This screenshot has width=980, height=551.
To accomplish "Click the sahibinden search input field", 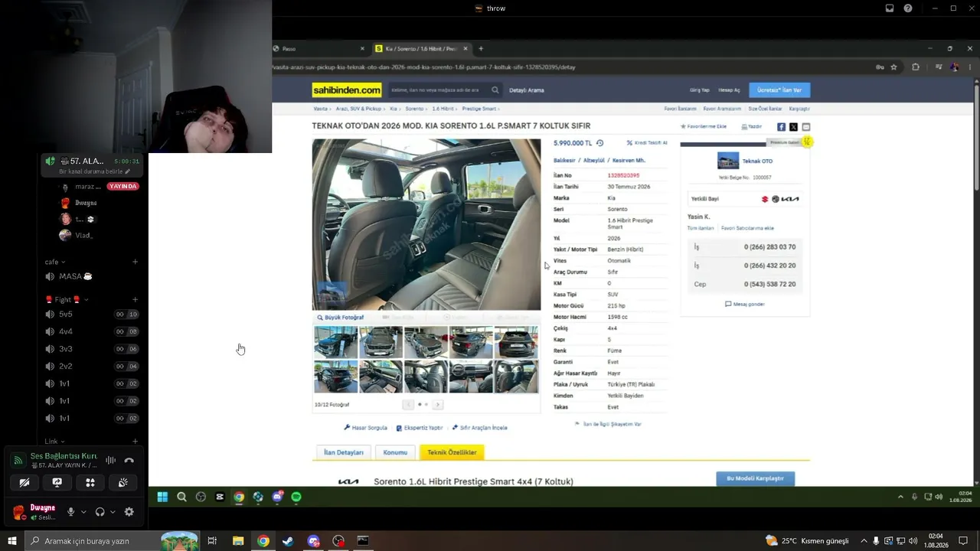I will pos(439,90).
